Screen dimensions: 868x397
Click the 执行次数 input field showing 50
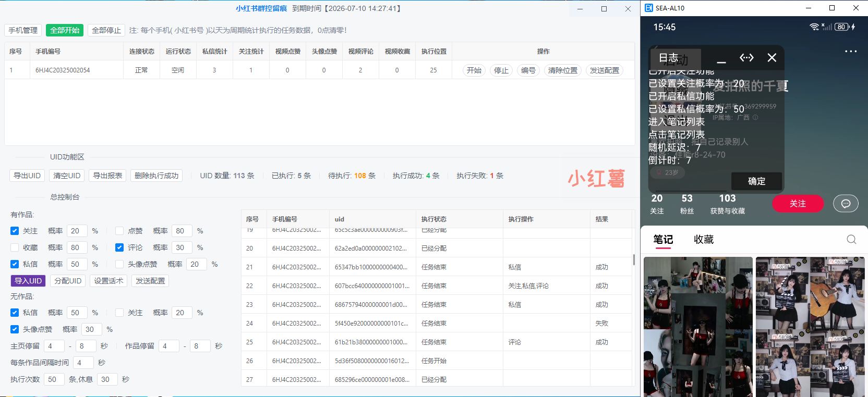click(54, 379)
